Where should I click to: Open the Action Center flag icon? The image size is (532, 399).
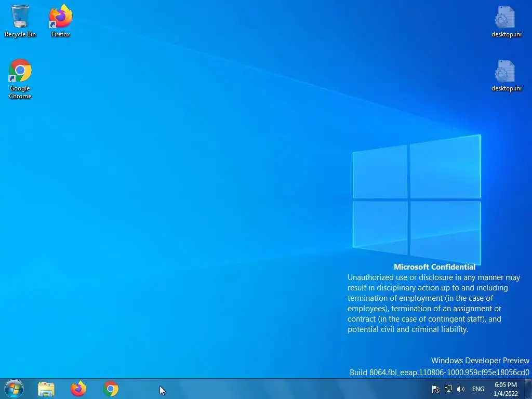click(436, 389)
